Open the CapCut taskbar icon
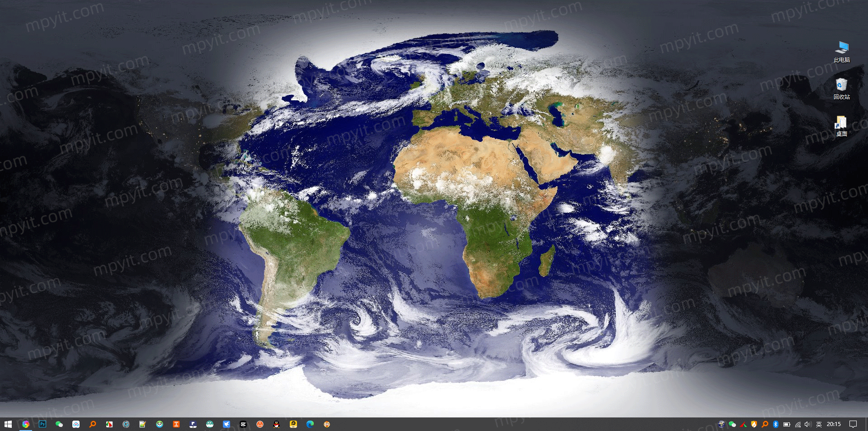The height and width of the screenshot is (431, 868). click(243, 424)
